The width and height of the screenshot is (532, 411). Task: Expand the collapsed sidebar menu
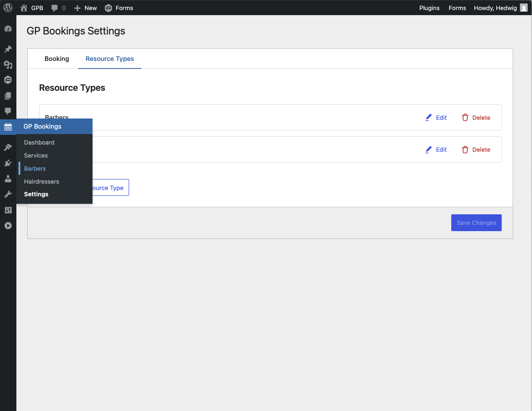[x=8, y=226]
